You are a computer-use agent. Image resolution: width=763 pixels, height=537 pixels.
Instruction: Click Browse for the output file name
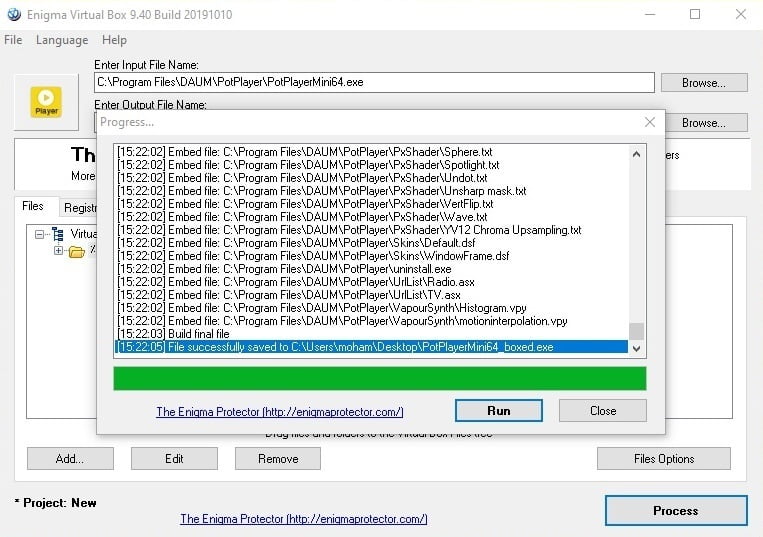[704, 123]
